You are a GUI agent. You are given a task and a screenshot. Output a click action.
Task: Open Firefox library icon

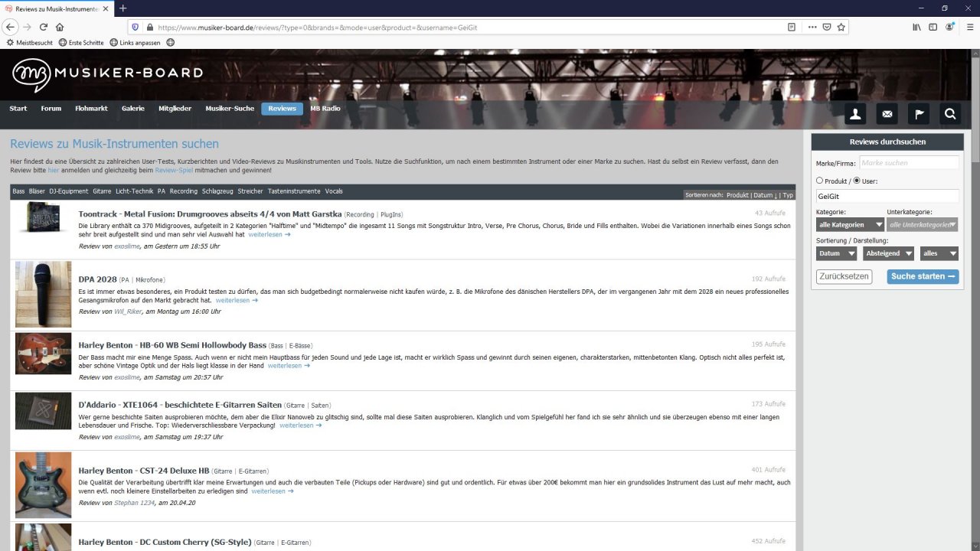coord(916,27)
